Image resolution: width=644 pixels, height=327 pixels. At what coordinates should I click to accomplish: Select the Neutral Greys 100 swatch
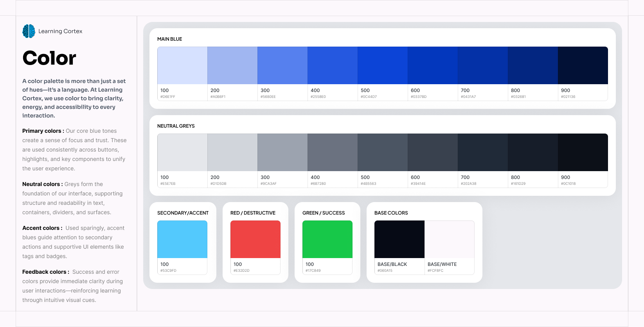(182, 152)
